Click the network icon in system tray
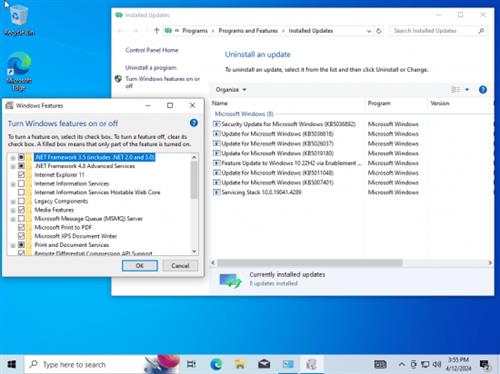This screenshot has height=374, width=500. click(x=425, y=364)
